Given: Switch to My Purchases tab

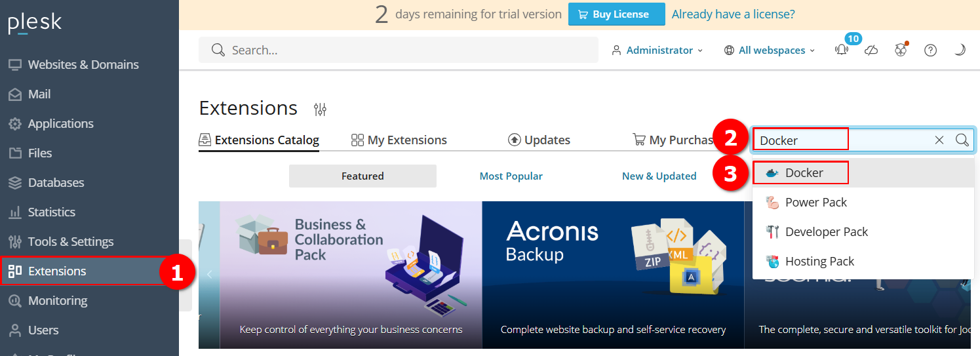Looking at the screenshot, I should pos(673,140).
